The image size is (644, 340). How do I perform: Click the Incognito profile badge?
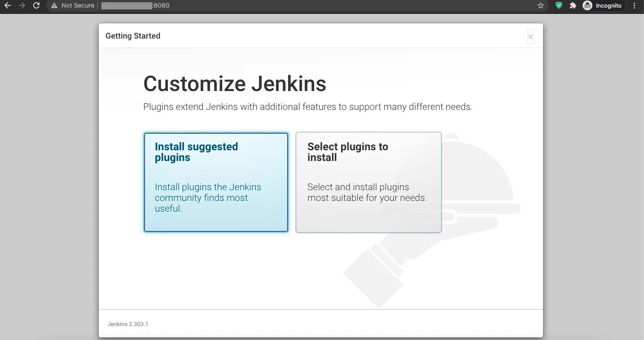pyautogui.click(x=603, y=5)
